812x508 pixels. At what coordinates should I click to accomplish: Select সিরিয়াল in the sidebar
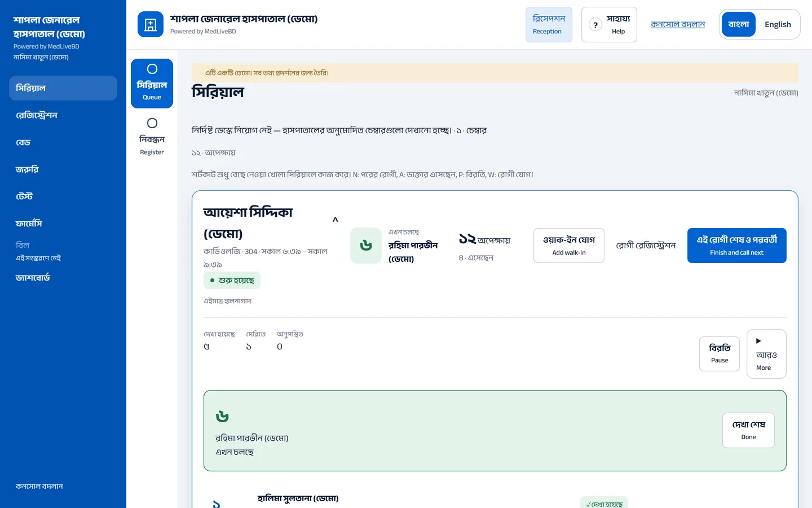[x=63, y=88]
